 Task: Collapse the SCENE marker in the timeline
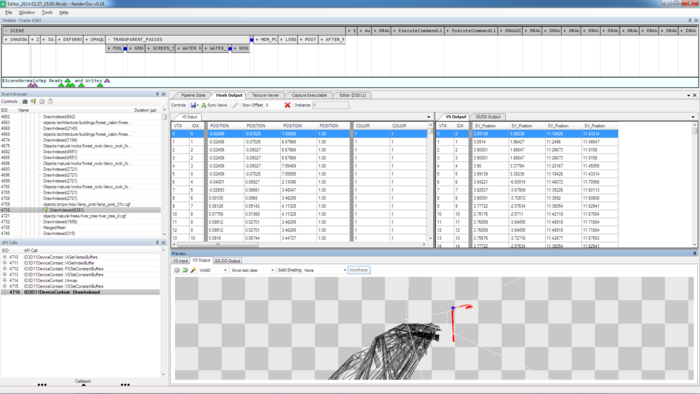tap(6, 31)
